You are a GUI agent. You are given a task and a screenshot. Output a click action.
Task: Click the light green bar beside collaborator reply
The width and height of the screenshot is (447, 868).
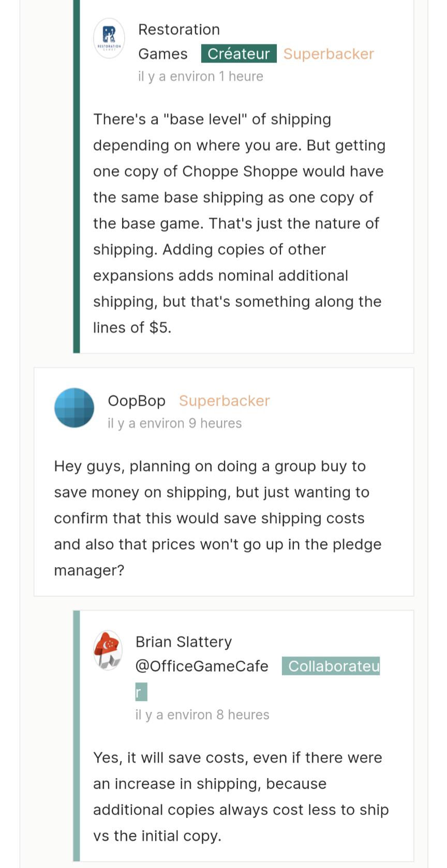pos(77,734)
